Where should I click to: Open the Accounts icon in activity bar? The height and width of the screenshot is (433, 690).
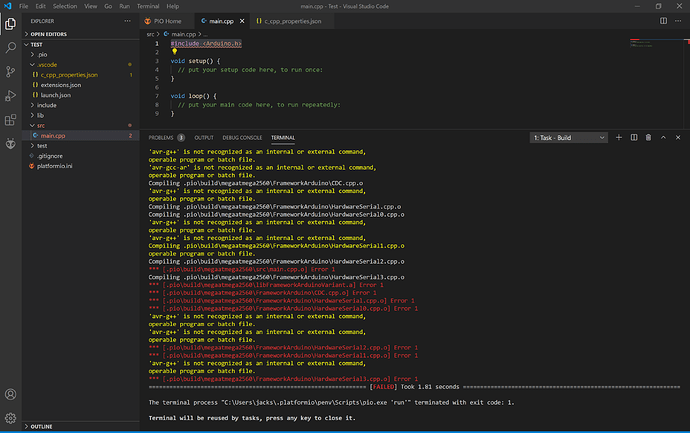point(11,394)
